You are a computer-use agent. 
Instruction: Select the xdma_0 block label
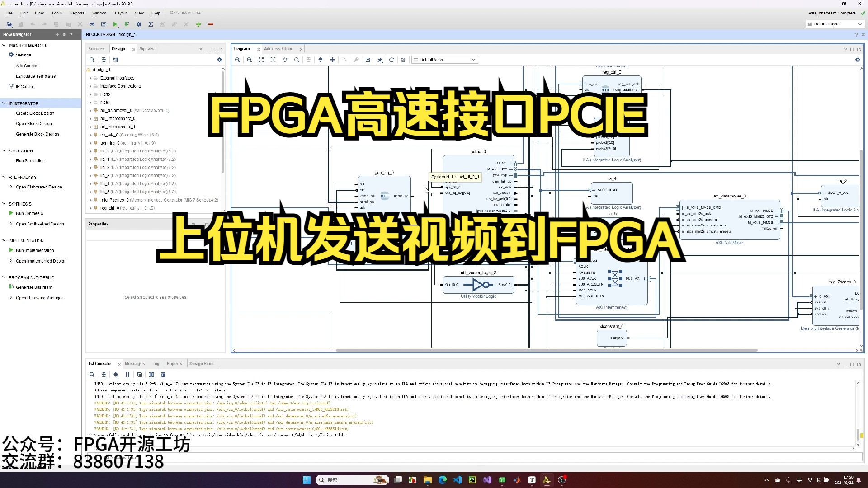(x=478, y=152)
